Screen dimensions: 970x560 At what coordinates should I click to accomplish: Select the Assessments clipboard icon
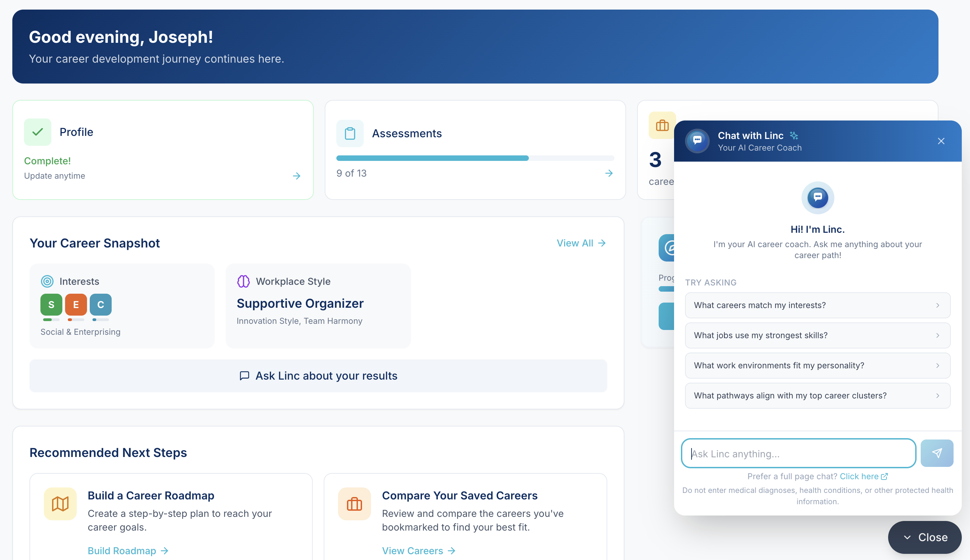(x=350, y=133)
